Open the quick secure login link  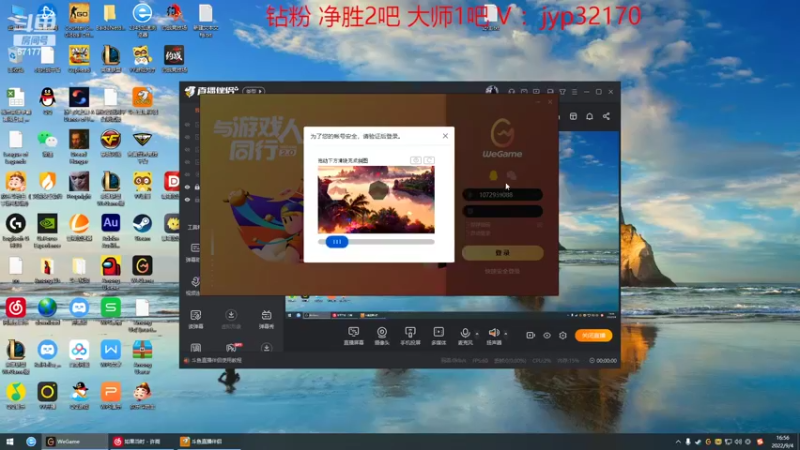click(x=502, y=271)
